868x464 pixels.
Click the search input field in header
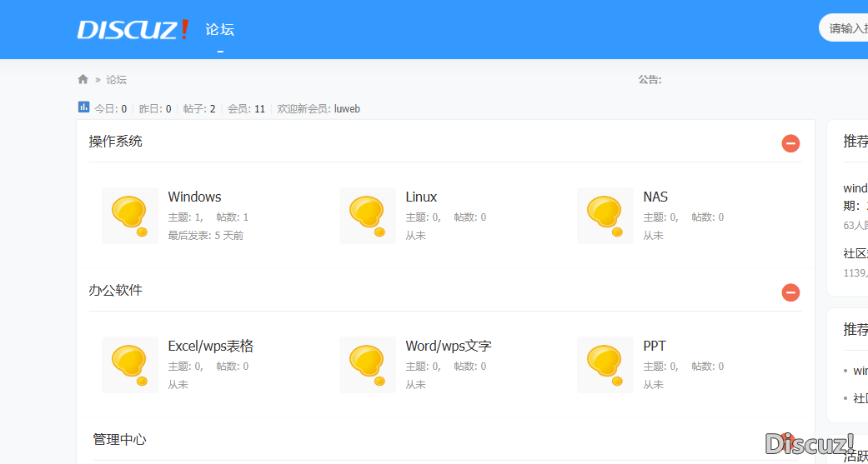[x=846, y=28]
